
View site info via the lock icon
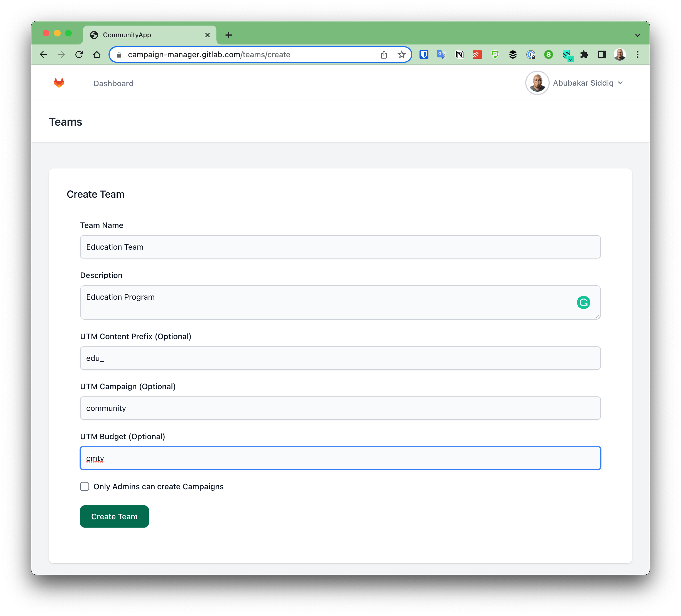coord(119,54)
